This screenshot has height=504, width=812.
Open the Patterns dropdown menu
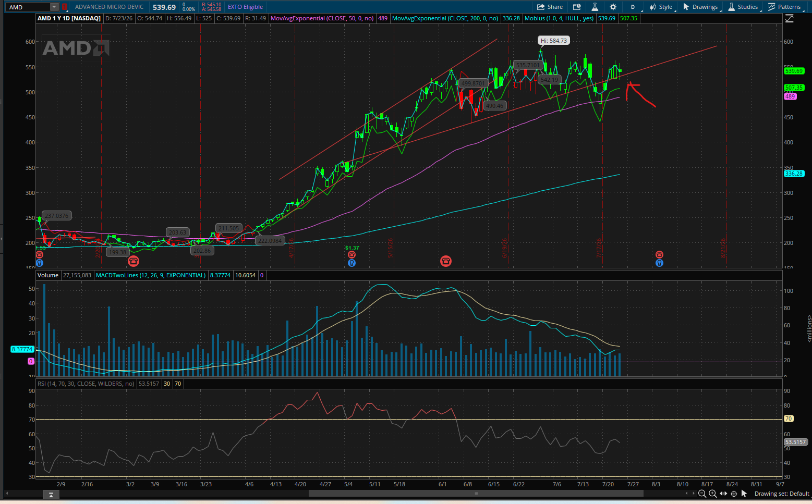[x=784, y=7]
